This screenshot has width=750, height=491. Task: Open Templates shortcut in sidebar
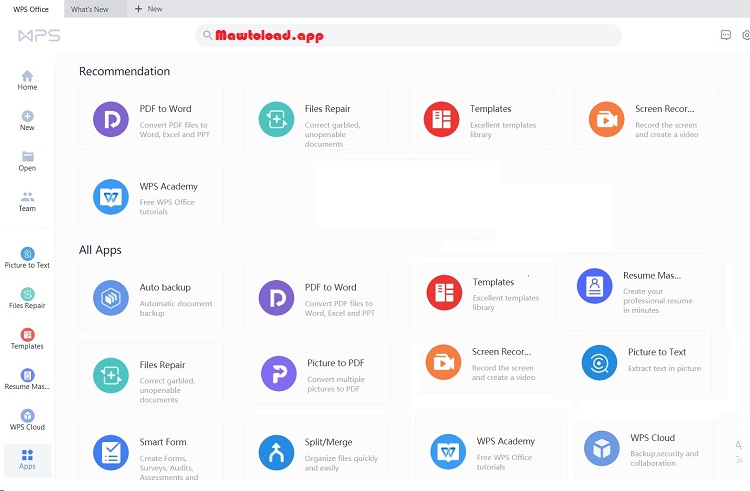point(27,339)
